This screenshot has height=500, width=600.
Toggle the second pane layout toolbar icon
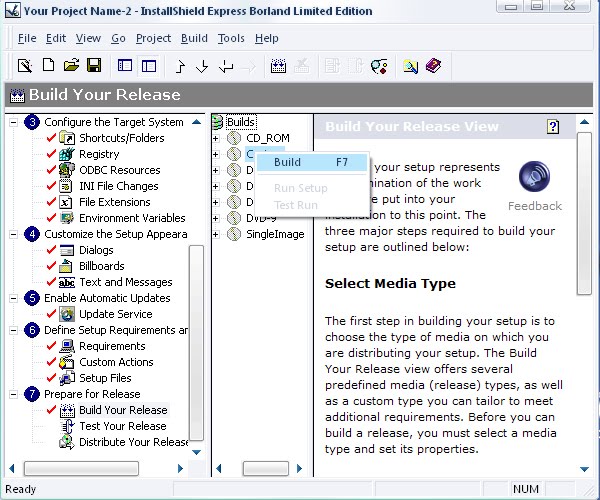(149, 66)
